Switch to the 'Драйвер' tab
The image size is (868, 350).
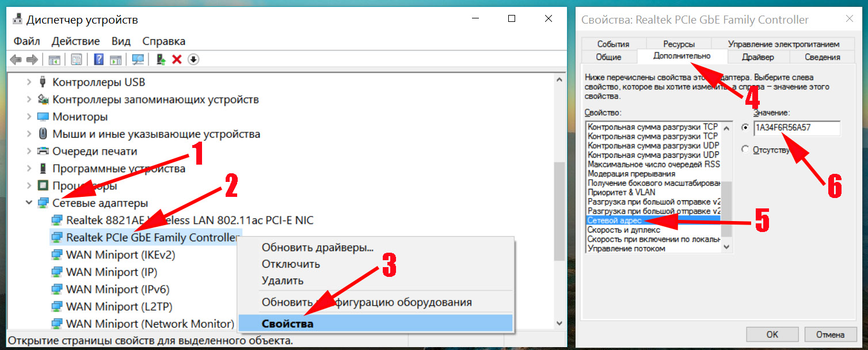[757, 57]
